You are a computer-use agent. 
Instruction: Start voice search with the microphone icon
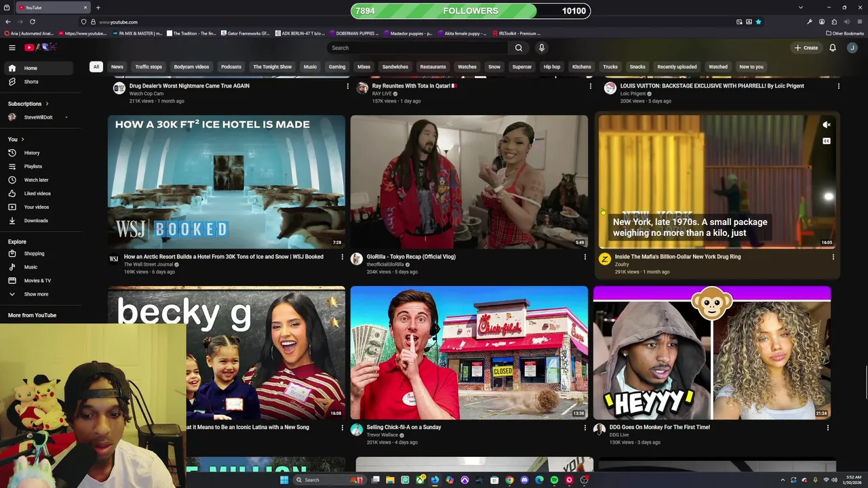541,48
